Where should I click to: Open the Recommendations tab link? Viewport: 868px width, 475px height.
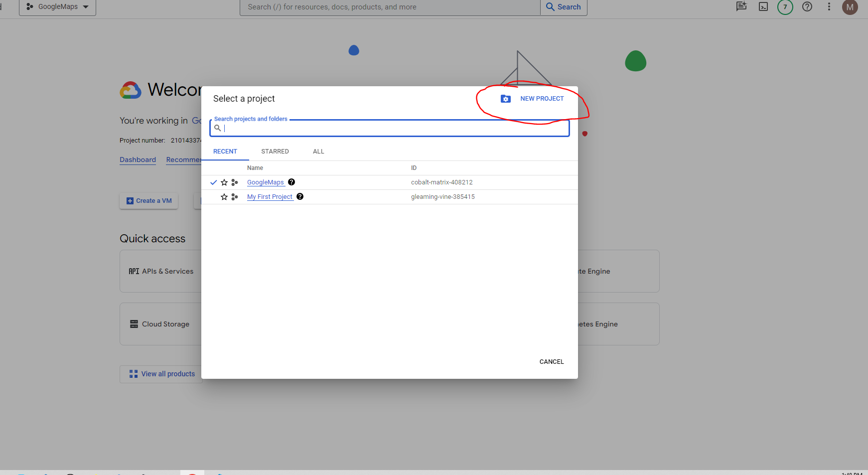[183, 159]
